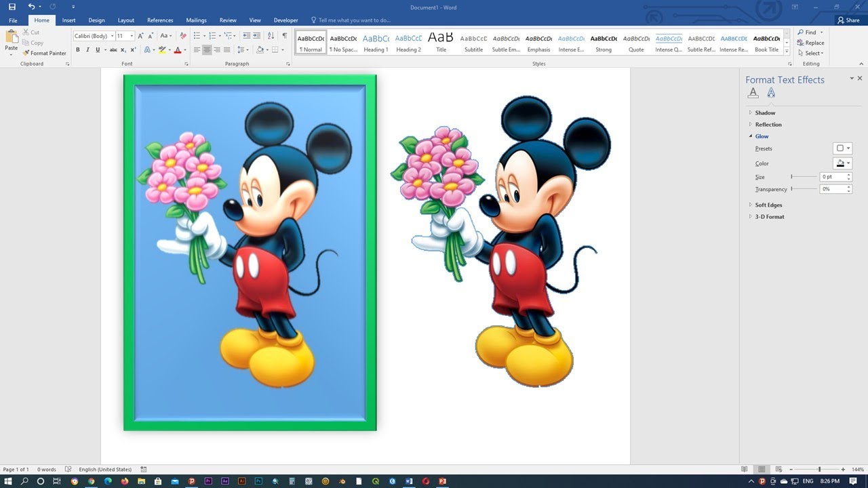
Task: Apply superscript formatting
Action: [x=133, y=49]
